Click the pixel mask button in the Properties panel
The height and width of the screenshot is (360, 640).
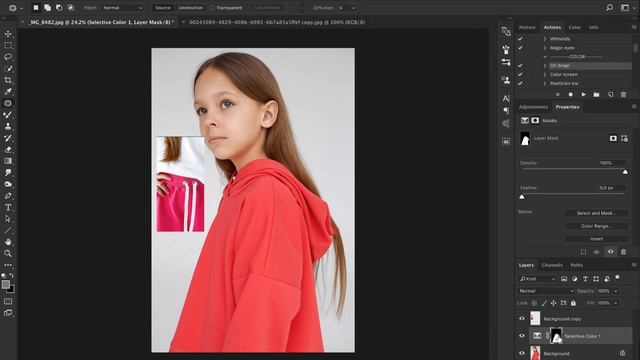click(613, 138)
